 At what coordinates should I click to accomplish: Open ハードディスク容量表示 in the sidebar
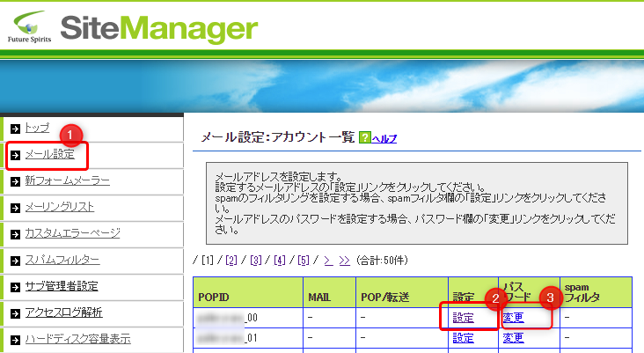click(x=78, y=339)
